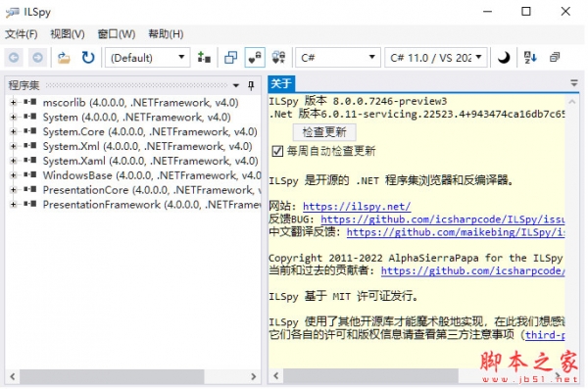588x389 pixels.
Task: Toggle show private and internal members icon
Action: 255,58
